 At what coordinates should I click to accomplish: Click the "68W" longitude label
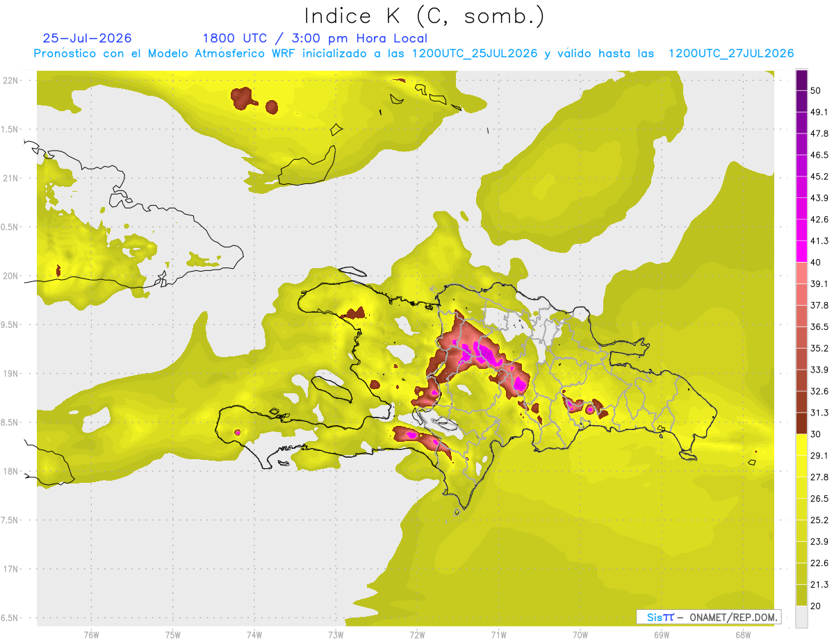[x=743, y=635]
